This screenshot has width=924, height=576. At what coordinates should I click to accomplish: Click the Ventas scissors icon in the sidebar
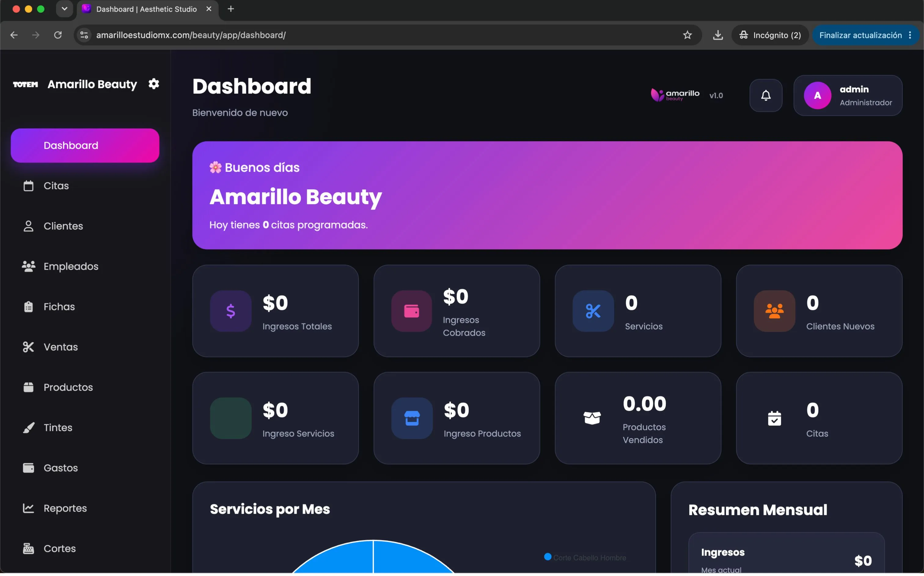point(28,347)
